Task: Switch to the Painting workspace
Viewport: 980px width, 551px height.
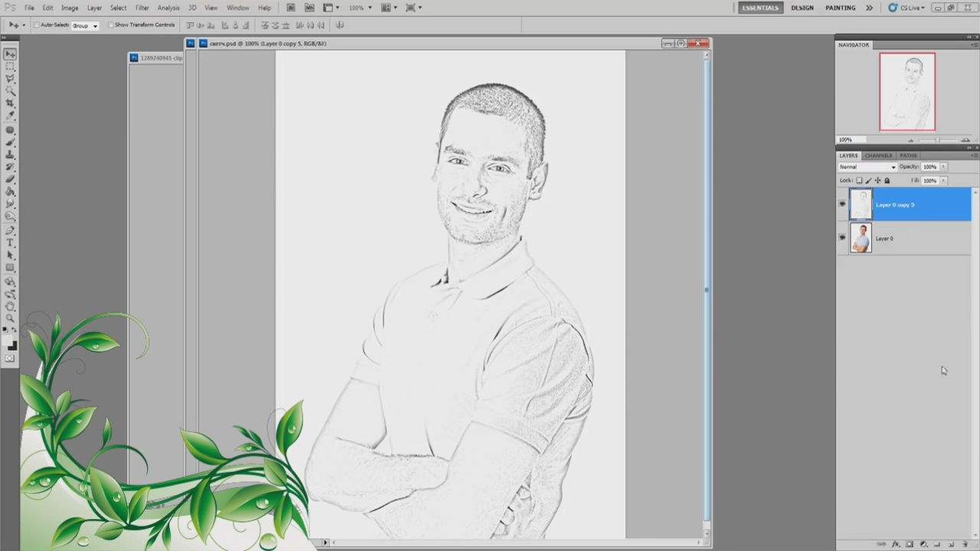Action: click(840, 8)
